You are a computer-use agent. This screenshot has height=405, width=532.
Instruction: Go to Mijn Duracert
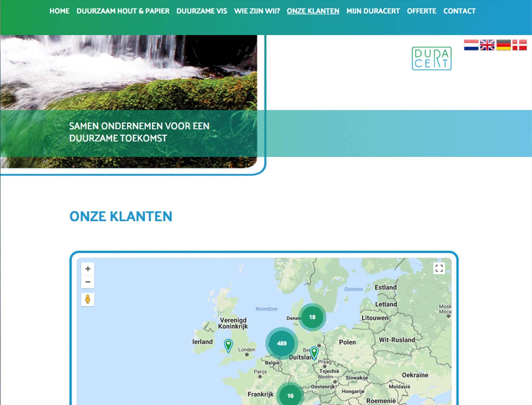pyautogui.click(x=373, y=11)
